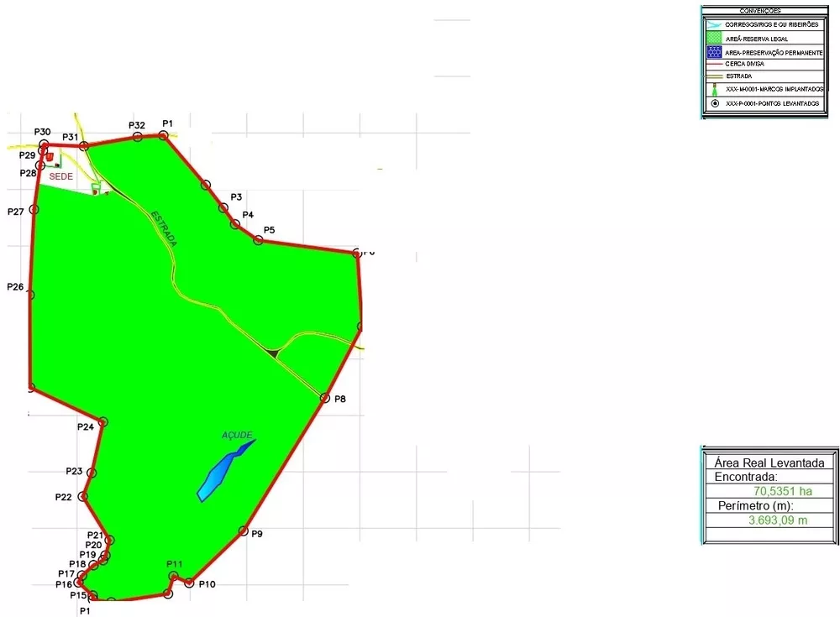Viewport: 840px width, 617px height.
Task: Click the SEDE label text
Action: pos(62,177)
